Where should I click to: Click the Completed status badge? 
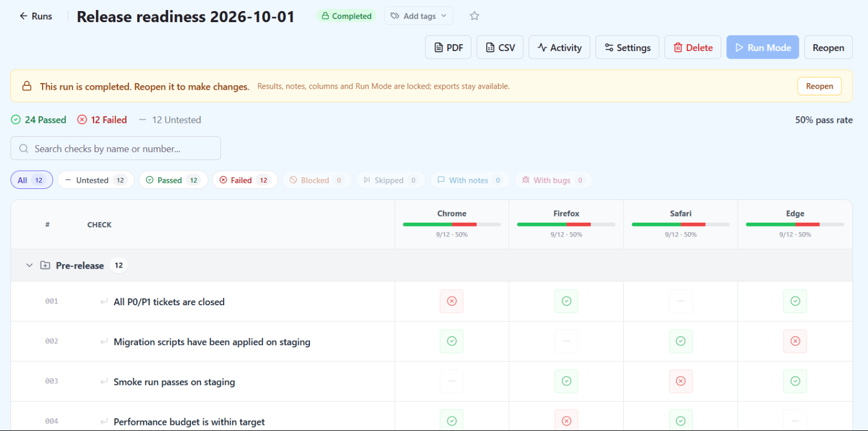pos(347,16)
